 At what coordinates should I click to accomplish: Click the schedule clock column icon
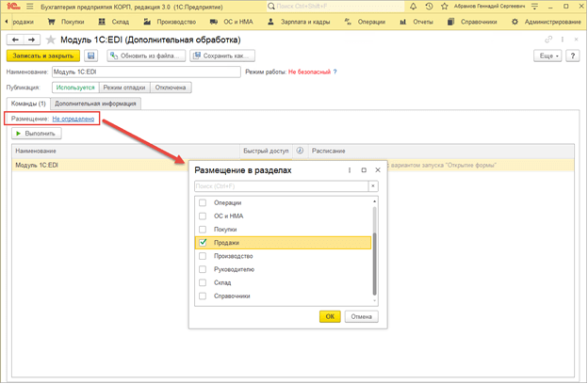[x=300, y=151]
